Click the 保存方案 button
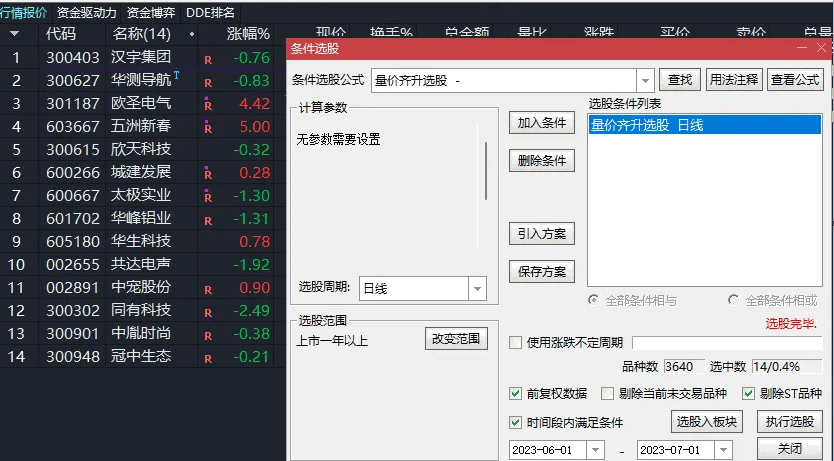 541,272
